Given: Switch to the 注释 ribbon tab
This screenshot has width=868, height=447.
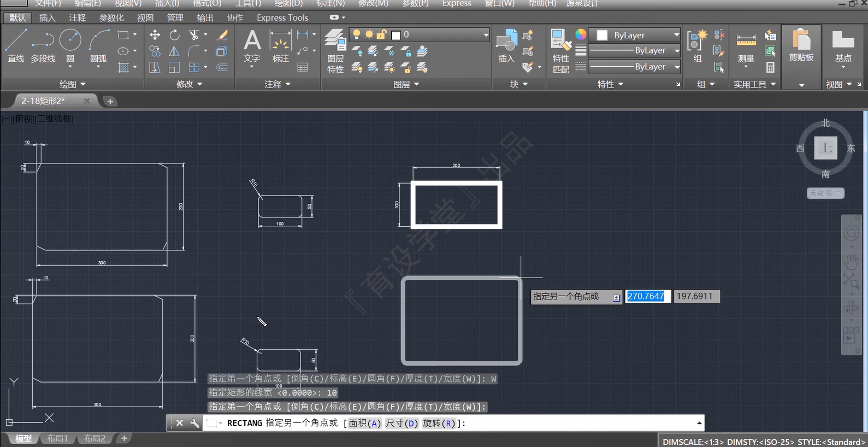Looking at the screenshot, I should (78, 17).
